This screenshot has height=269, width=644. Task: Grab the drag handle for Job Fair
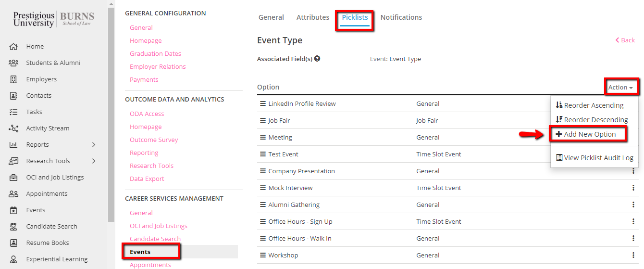[263, 121]
